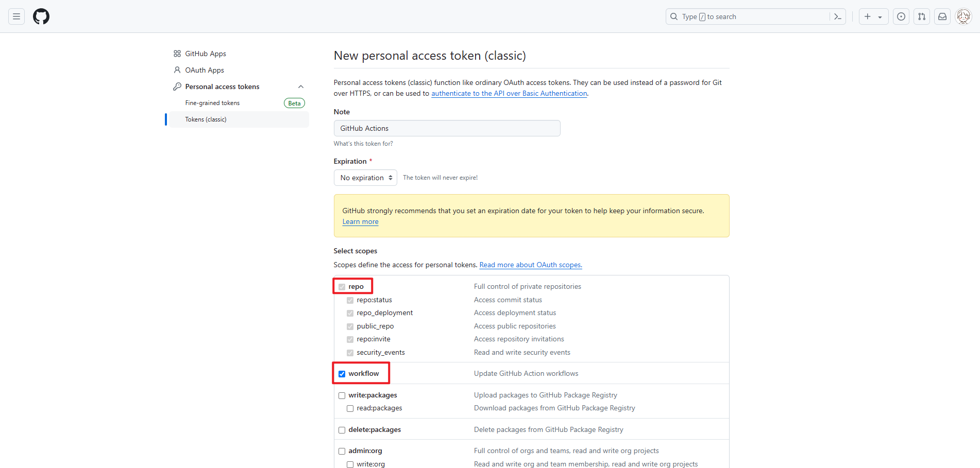Open the No expiration dropdown
980x468 pixels.
coord(365,178)
